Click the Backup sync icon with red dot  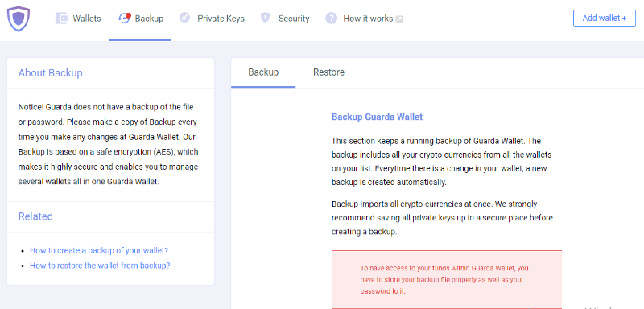click(x=124, y=18)
